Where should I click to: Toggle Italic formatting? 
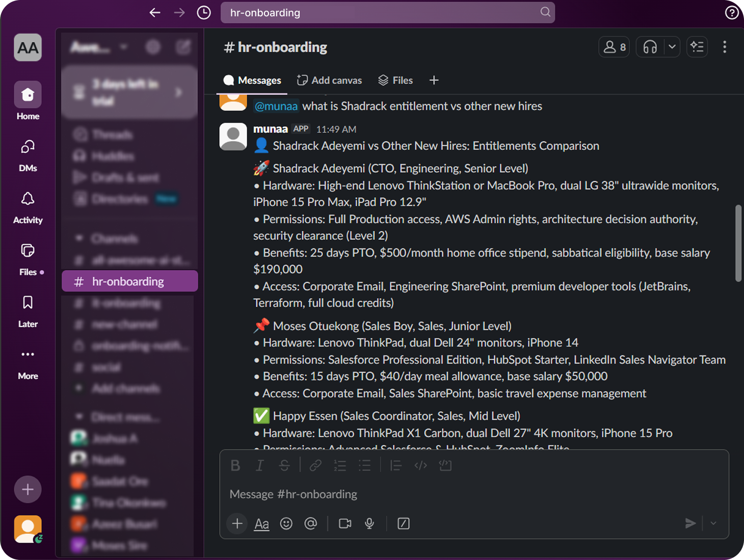[x=260, y=465]
